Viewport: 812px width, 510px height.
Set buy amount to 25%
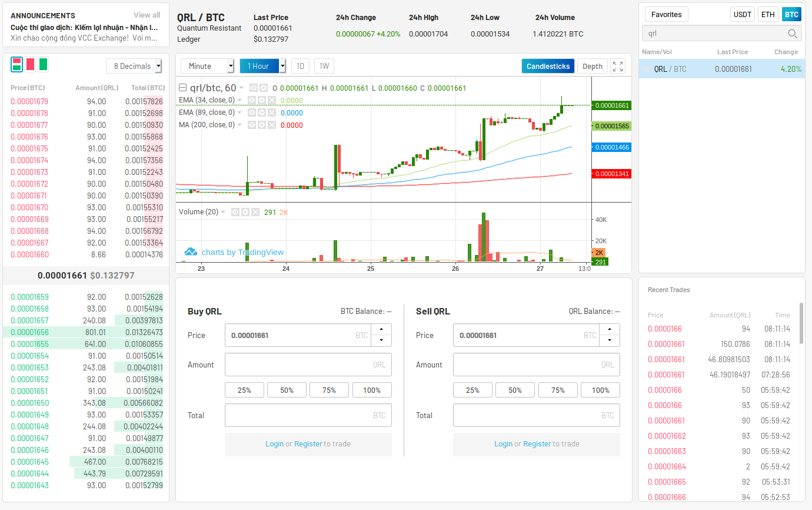244,390
